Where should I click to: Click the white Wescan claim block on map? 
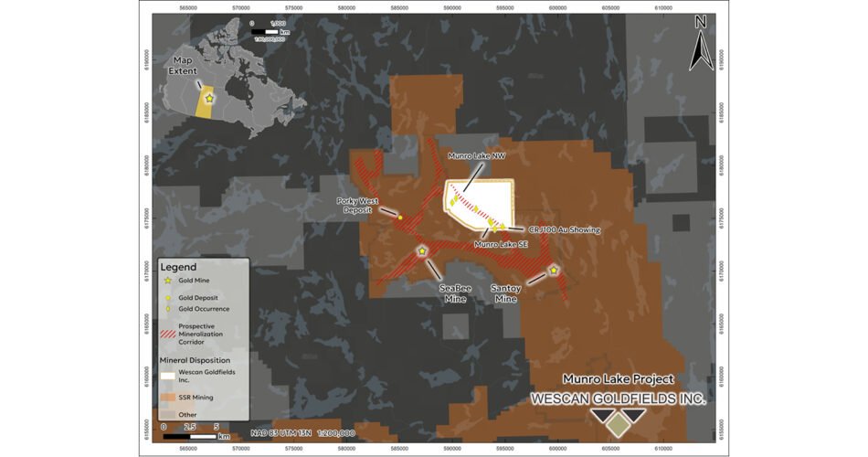[x=480, y=203]
